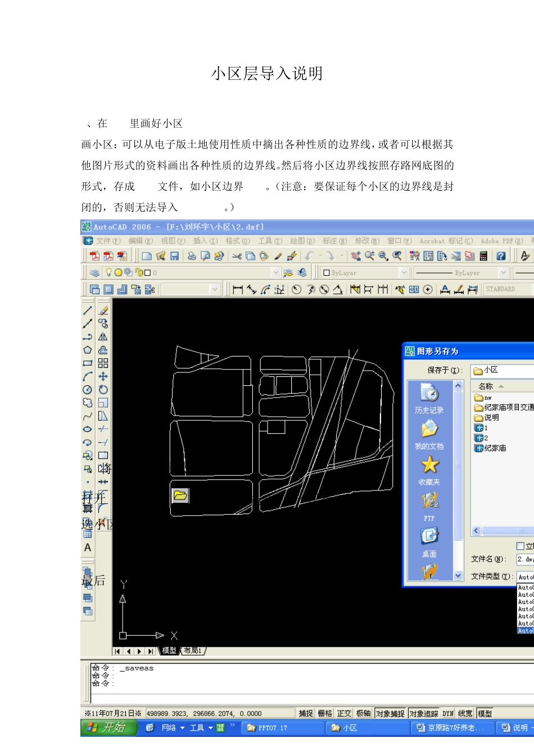Click the Array tool icon
Viewport: 534px width, 756px height.
tap(103, 363)
